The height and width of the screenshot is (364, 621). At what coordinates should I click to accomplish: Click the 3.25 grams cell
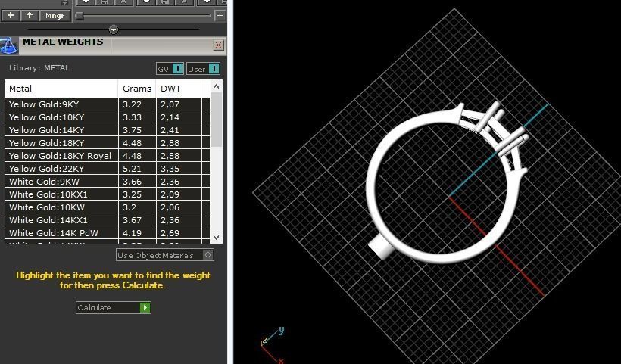coord(137,194)
